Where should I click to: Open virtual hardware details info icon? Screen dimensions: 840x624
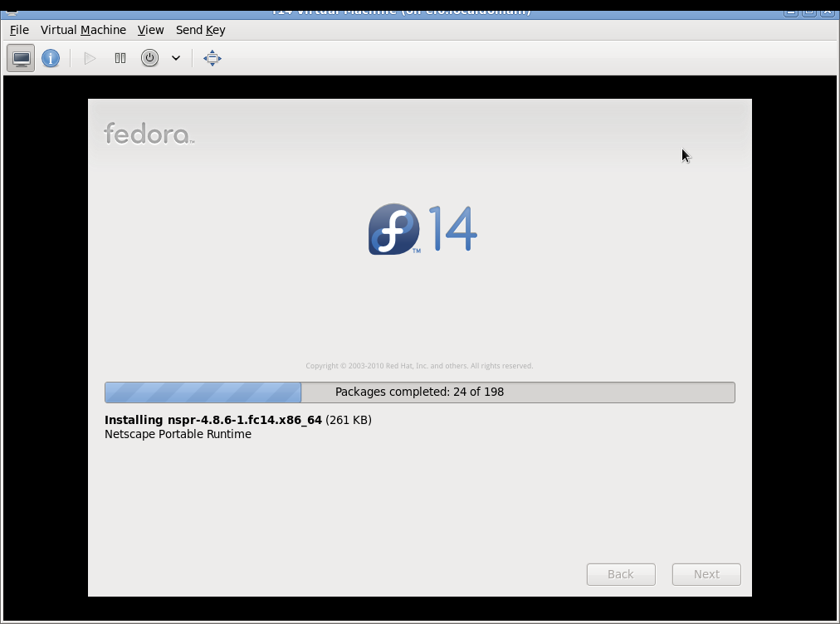coord(51,58)
